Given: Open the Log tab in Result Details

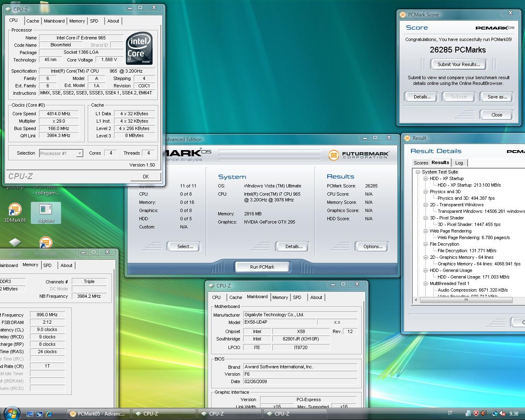Looking at the screenshot, I should 459,163.
